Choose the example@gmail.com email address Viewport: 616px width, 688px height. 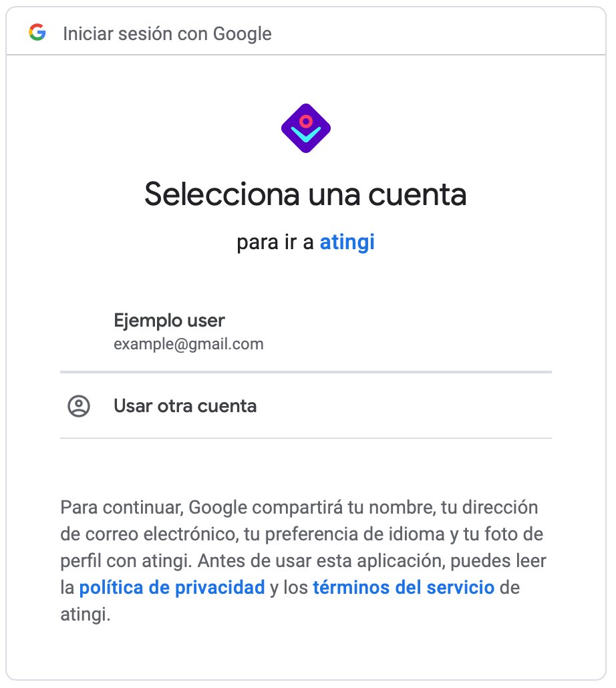[188, 344]
